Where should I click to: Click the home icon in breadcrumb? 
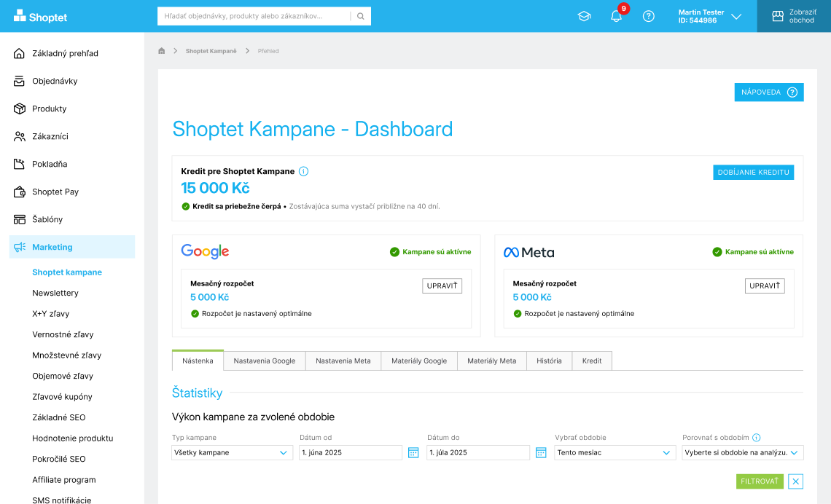162,51
